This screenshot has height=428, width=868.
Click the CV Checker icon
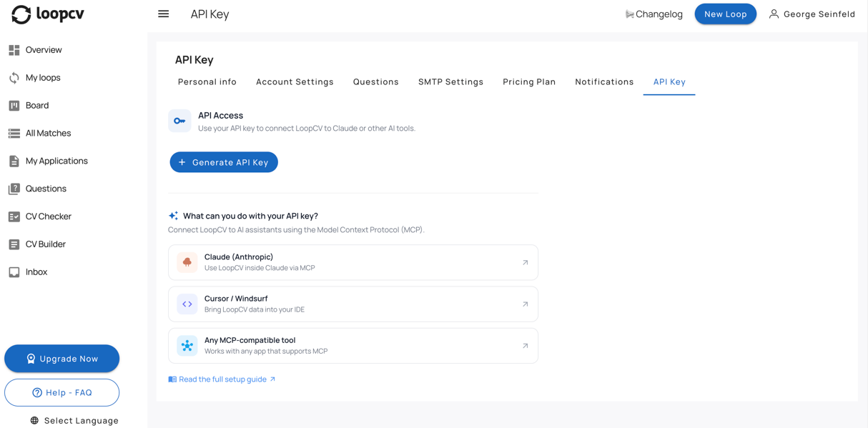click(14, 217)
